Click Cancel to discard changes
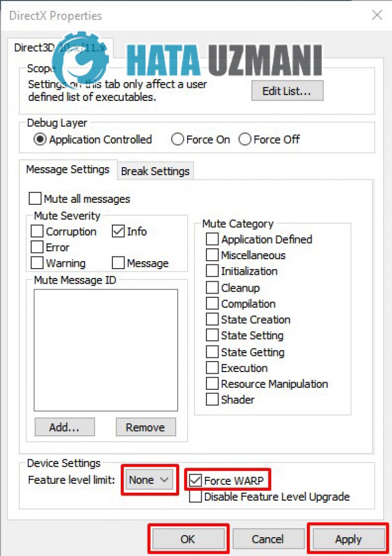 [268, 539]
